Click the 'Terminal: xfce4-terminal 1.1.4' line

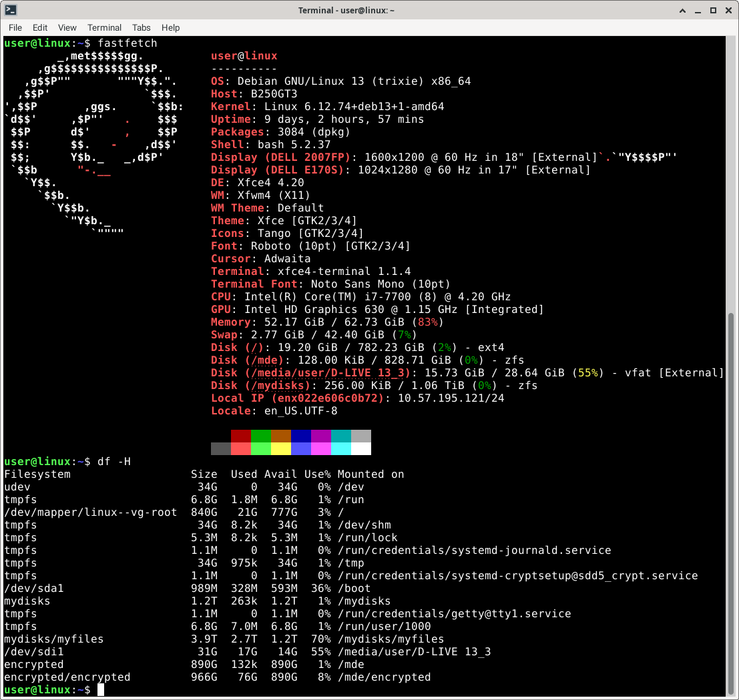pos(310,272)
